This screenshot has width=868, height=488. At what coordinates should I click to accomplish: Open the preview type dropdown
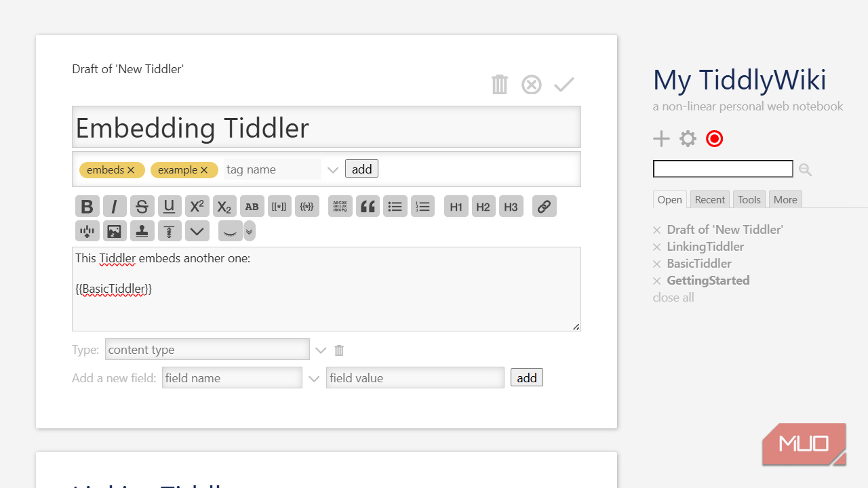click(250, 231)
